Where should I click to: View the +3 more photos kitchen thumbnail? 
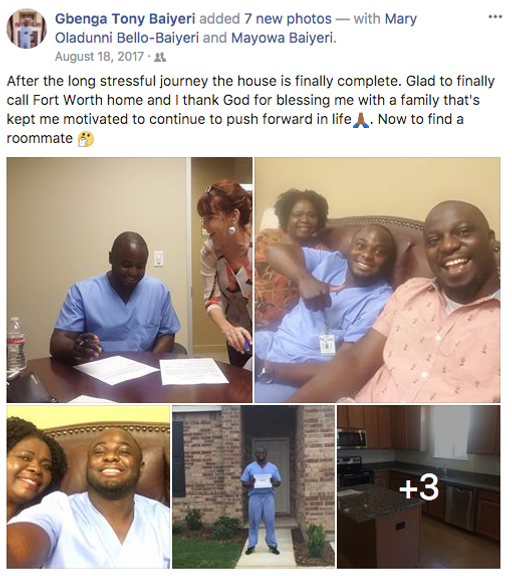click(x=419, y=487)
